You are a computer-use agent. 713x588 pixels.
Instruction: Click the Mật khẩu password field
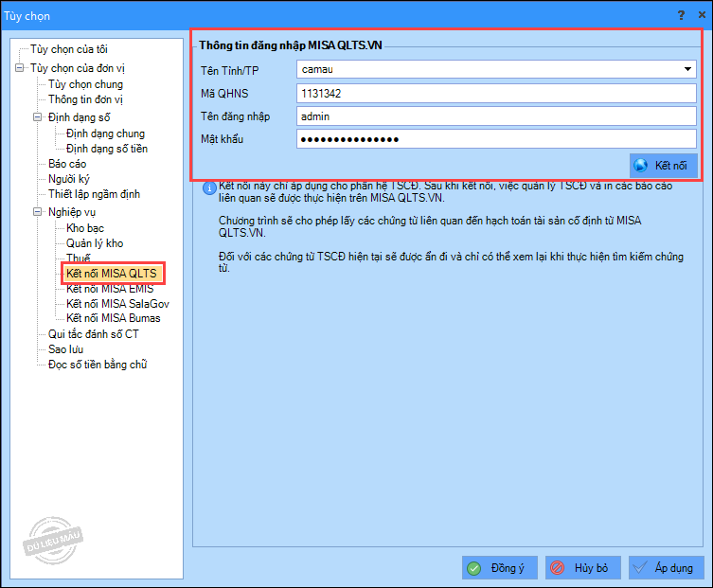click(496, 138)
